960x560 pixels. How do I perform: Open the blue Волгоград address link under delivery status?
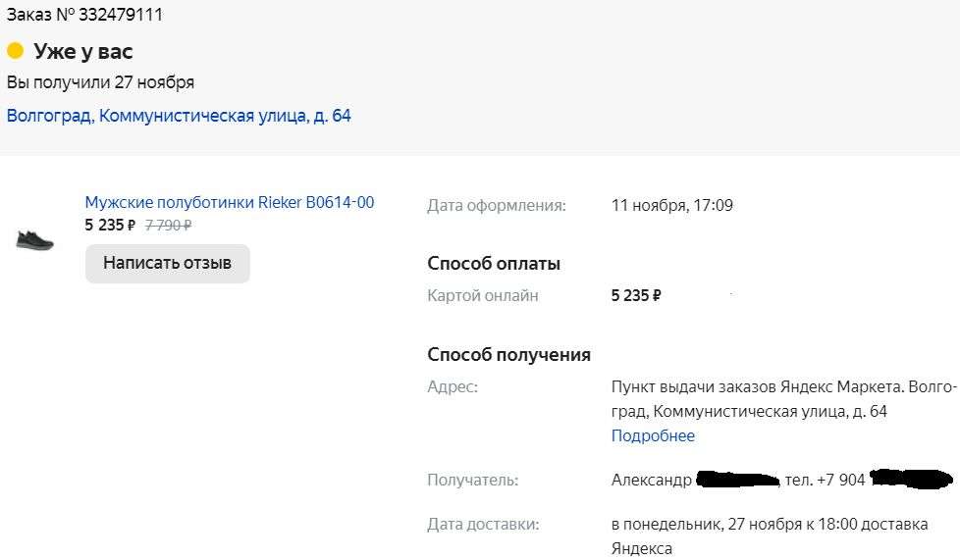[179, 116]
